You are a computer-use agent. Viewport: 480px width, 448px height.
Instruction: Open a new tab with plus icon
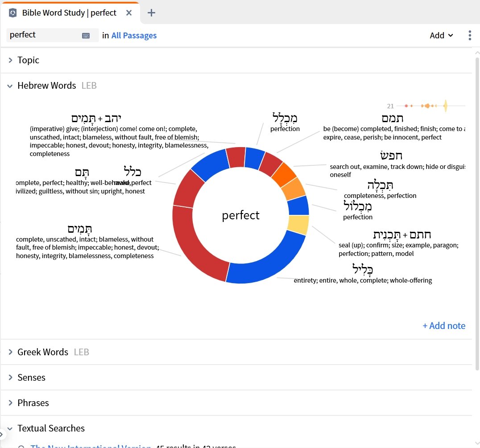151,13
